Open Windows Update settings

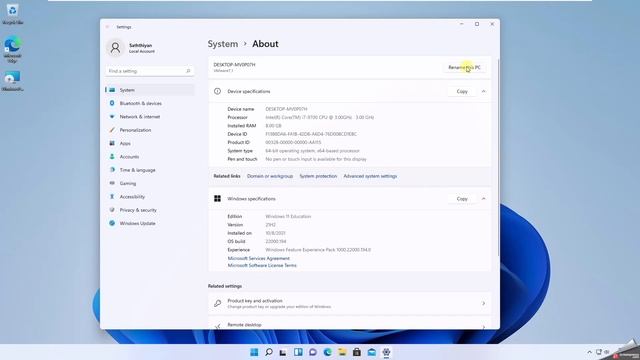[149, 223]
